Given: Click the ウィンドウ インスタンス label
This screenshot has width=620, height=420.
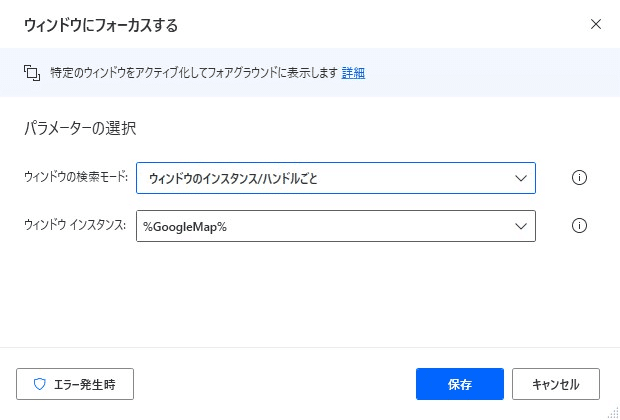Looking at the screenshot, I should [75, 225].
